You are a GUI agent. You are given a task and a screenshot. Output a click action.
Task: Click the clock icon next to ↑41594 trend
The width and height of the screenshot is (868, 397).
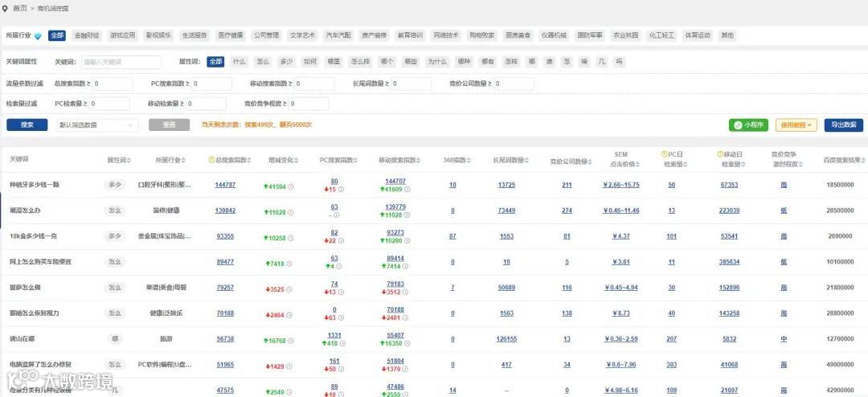pyautogui.click(x=291, y=187)
